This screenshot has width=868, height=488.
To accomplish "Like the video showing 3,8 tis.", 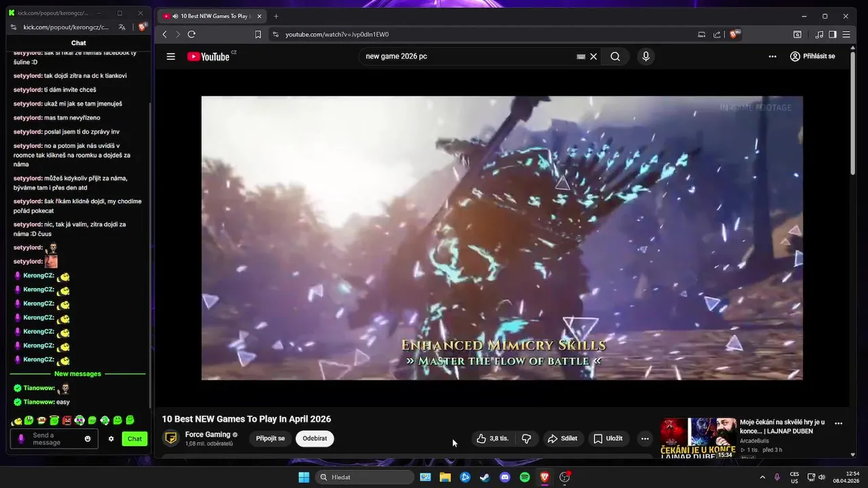I will point(492,439).
